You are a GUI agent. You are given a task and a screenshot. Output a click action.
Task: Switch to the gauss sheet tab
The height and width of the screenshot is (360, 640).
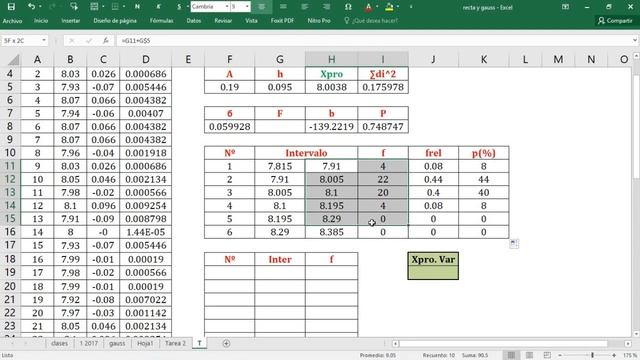117,343
